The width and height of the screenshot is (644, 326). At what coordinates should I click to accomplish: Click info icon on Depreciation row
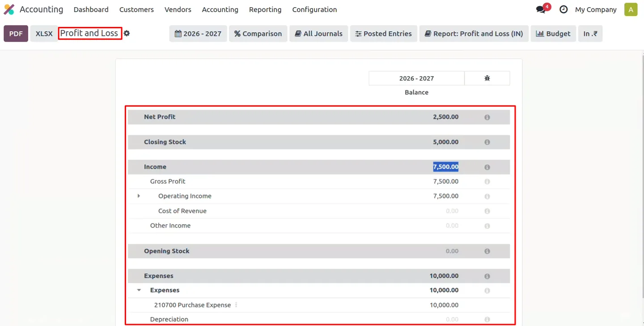(487, 320)
